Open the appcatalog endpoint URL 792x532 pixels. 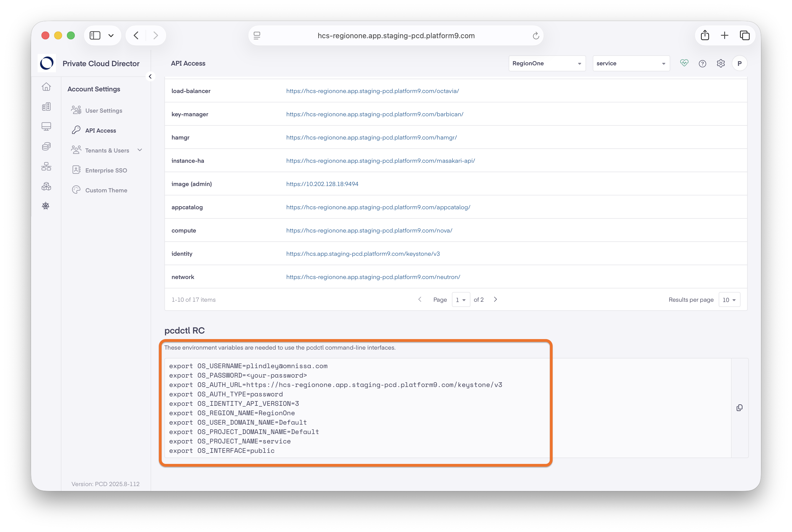tap(378, 207)
